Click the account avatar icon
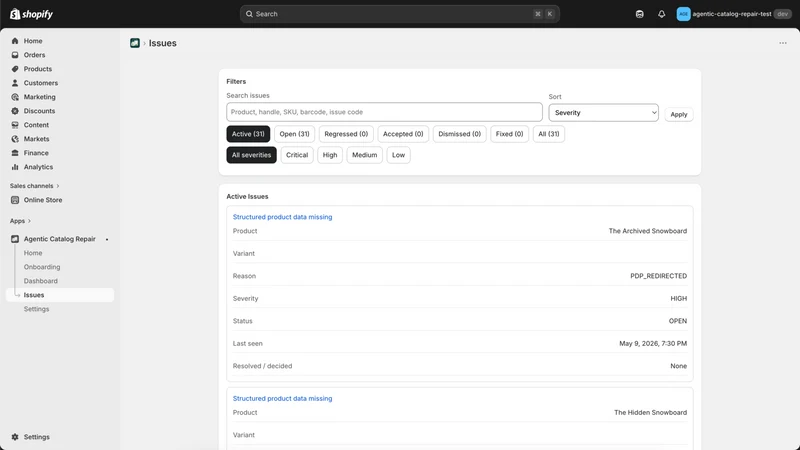This screenshot has width=800, height=450. click(x=683, y=14)
